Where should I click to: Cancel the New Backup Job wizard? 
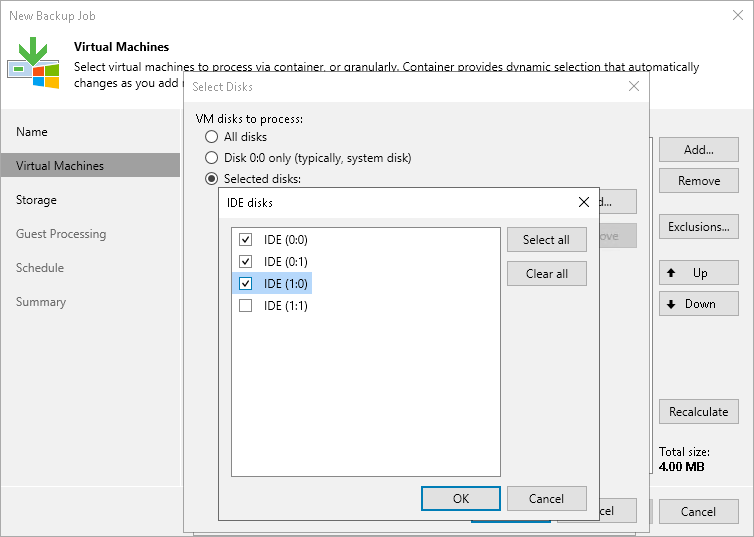[699, 512]
